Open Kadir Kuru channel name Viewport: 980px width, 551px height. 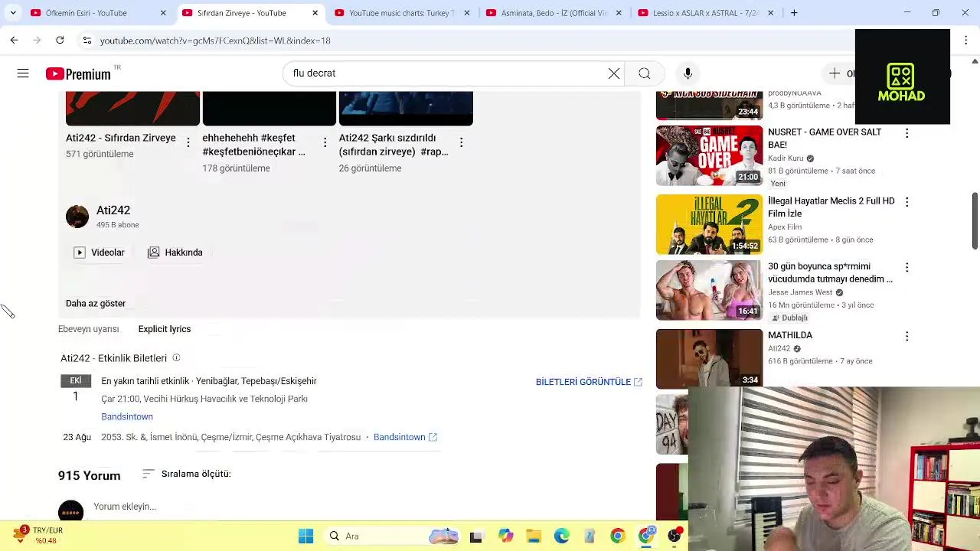[x=786, y=158]
